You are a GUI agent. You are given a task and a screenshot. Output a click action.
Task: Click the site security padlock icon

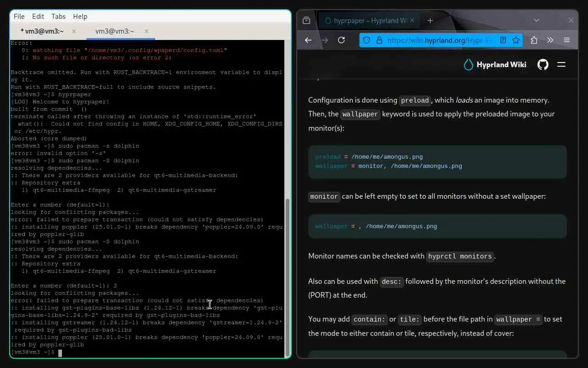[379, 40]
